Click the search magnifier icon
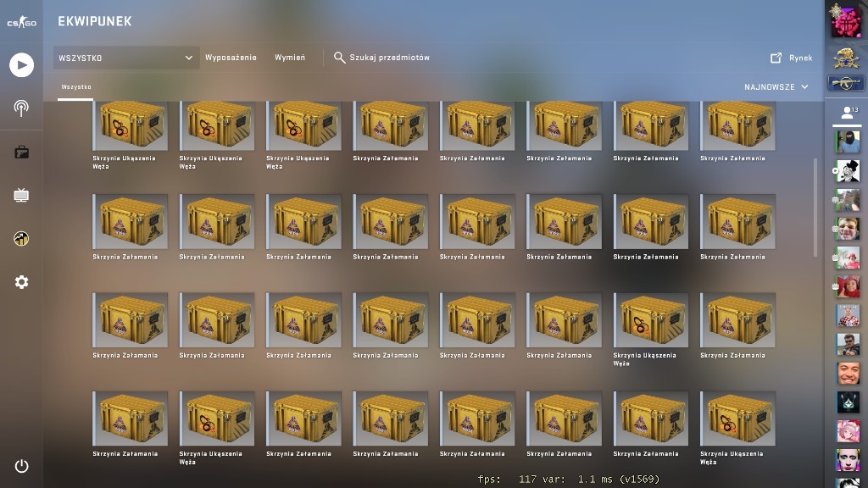The height and width of the screenshot is (488, 868). (x=339, y=58)
